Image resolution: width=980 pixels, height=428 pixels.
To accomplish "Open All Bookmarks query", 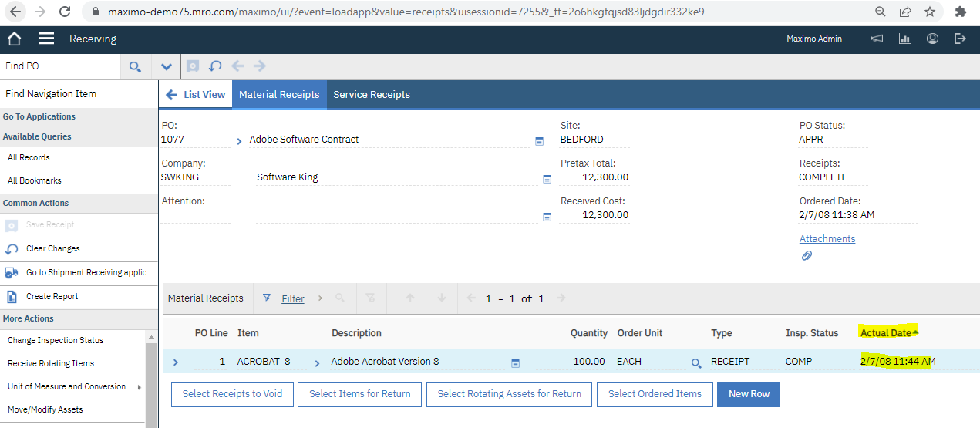I will pyautogui.click(x=35, y=180).
